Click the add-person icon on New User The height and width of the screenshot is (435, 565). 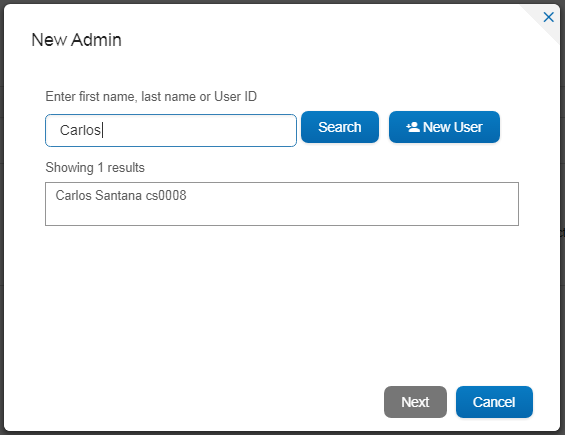pyautogui.click(x=413, y=127)
